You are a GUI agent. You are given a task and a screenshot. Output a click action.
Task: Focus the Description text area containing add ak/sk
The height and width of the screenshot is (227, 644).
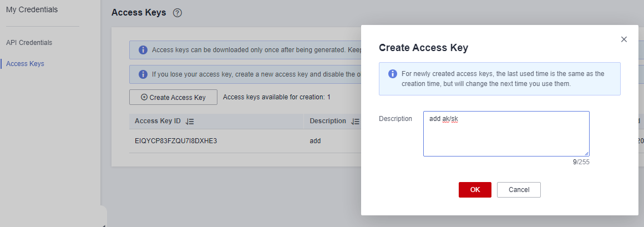tap(506, 134)
